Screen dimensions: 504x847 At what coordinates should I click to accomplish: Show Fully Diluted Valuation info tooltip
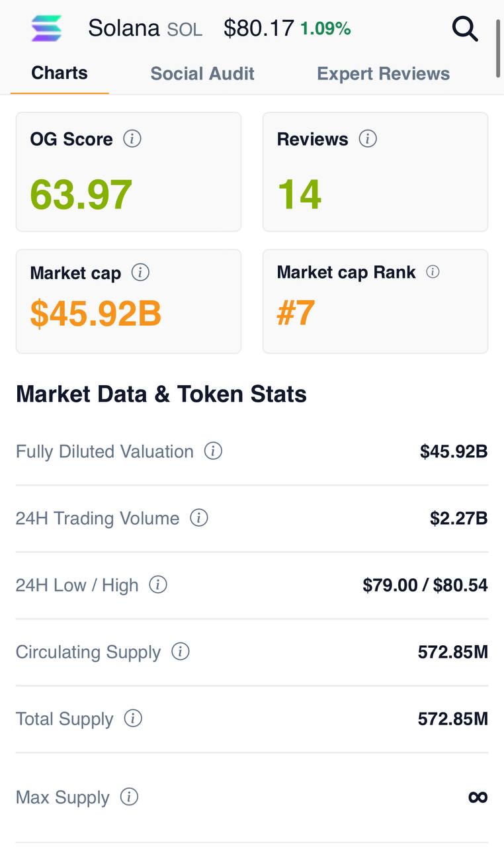pos(213,451)
